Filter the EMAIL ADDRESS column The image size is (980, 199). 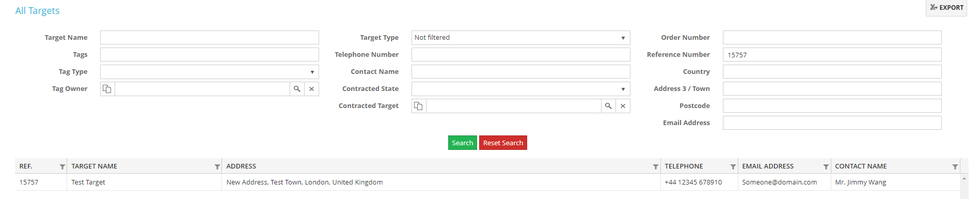point(826,166)
